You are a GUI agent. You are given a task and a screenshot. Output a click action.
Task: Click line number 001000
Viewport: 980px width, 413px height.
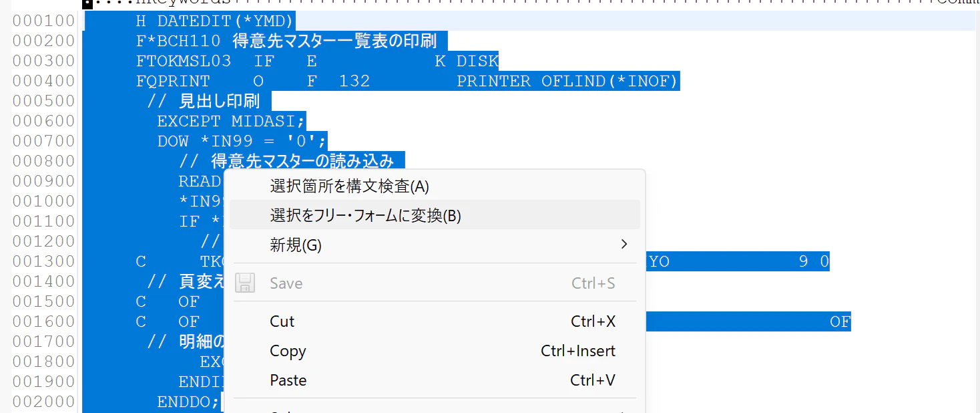point(43,201)
